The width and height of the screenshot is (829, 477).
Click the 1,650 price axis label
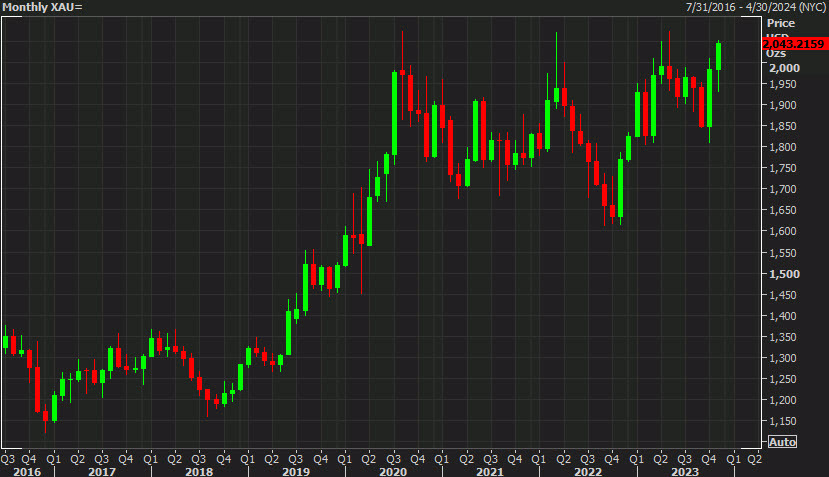[x=783, y=210]
